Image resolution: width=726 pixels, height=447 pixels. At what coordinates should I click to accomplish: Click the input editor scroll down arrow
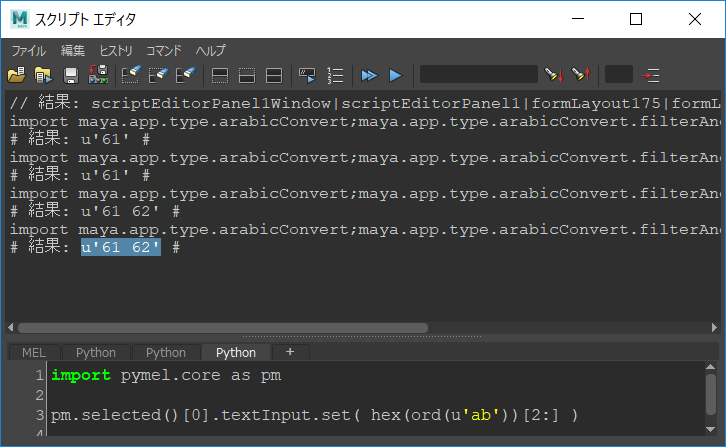[x=711, y=429]
